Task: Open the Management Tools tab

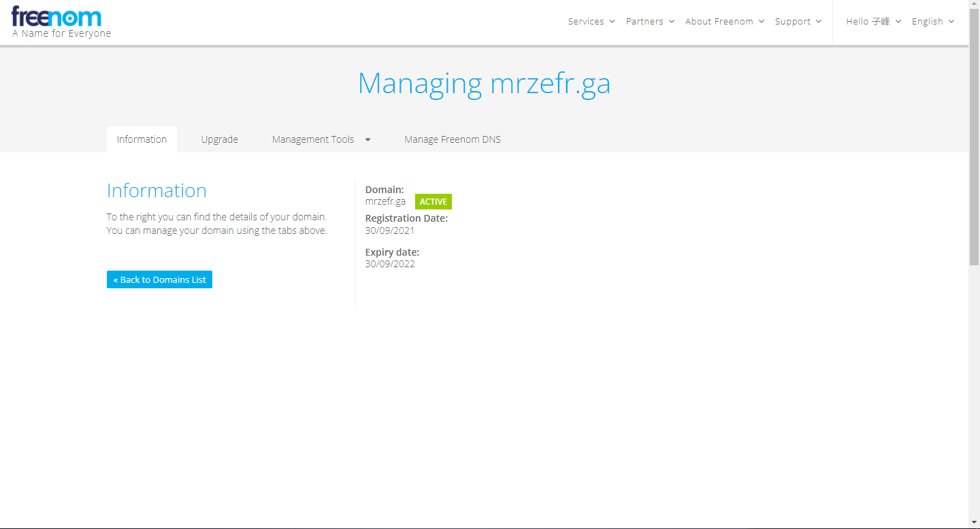Action: (x=313, y=139)
